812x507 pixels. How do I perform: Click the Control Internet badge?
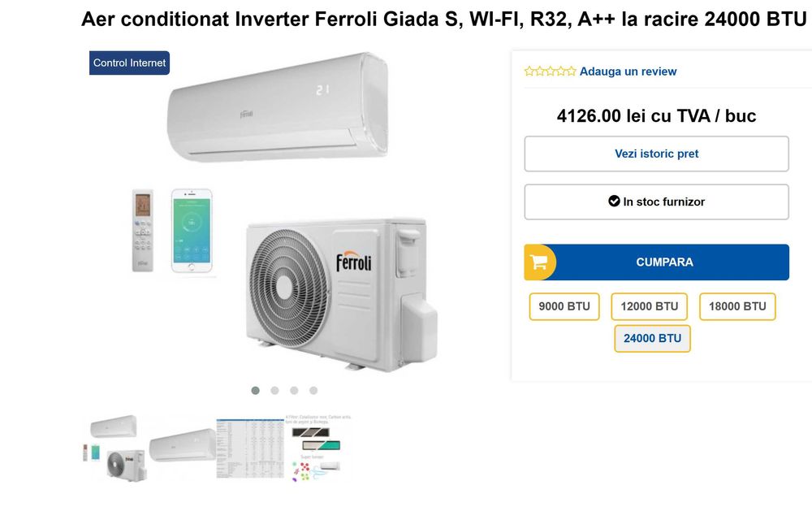(x=129, y=63)
